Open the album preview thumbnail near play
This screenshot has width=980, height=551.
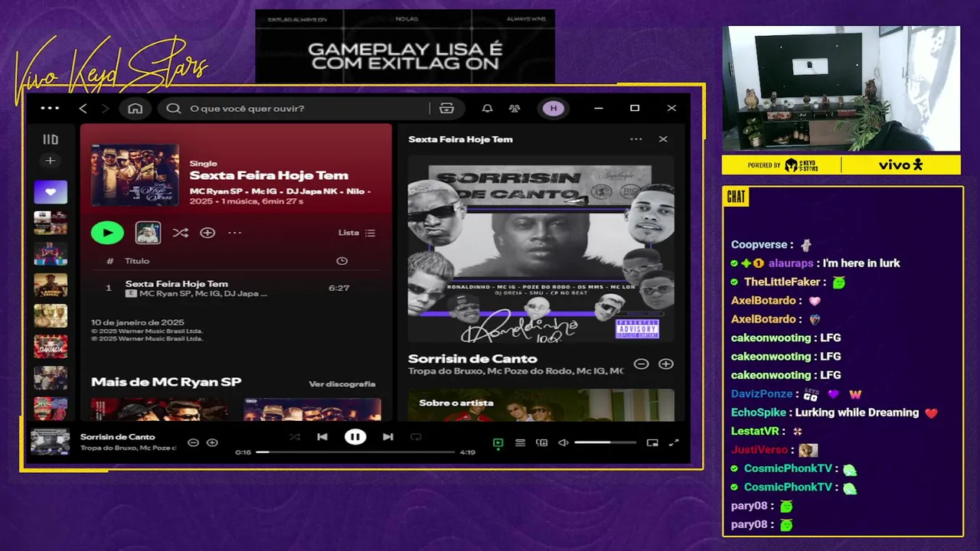point(148,233)
